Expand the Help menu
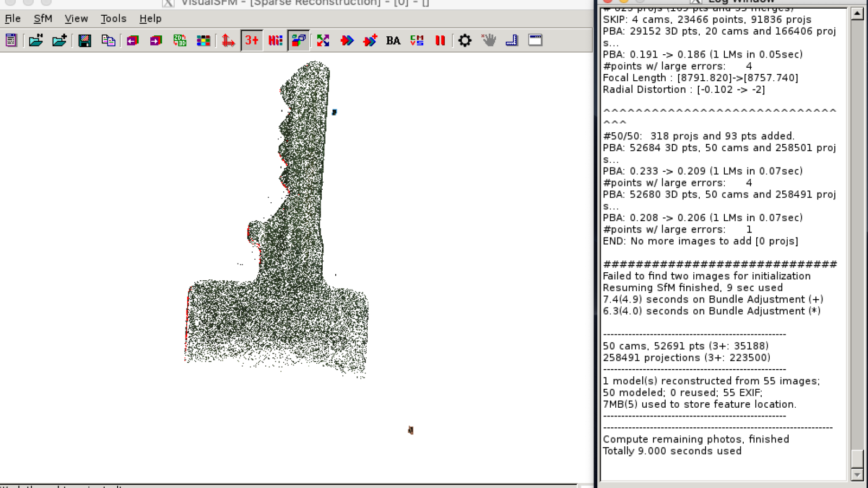Viewport: 868px width, 488px height. coord(150,18)
